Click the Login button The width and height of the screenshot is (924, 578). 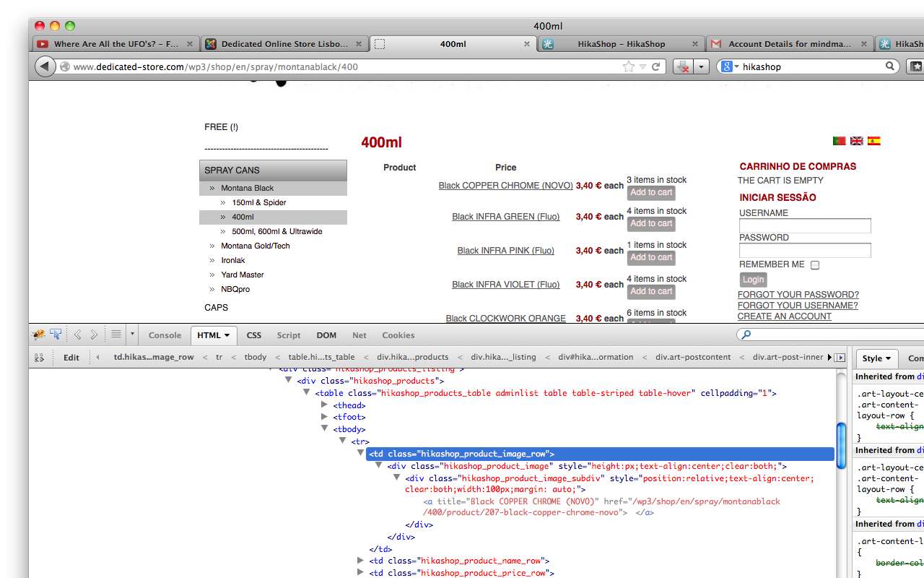tap(753, 280)
